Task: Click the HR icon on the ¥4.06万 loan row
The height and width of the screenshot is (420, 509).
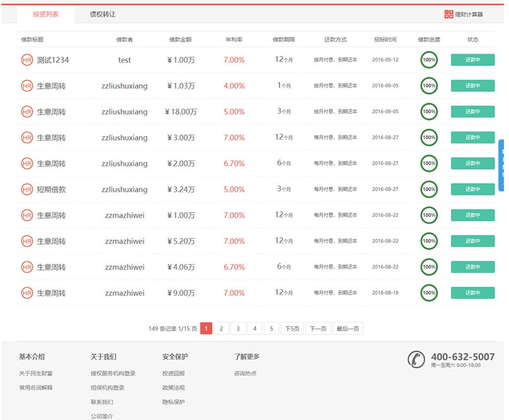Action: coord(27,267)
